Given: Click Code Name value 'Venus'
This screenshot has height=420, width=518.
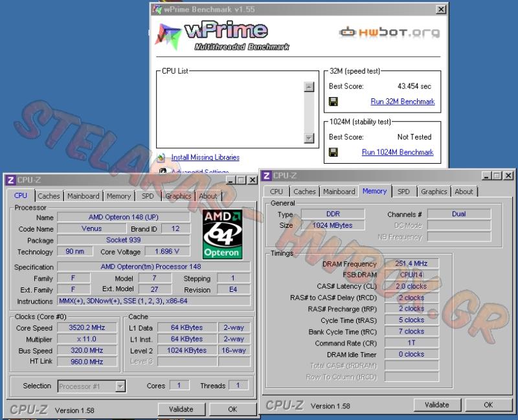Looking at the screenshot, I should pos(91,228).
